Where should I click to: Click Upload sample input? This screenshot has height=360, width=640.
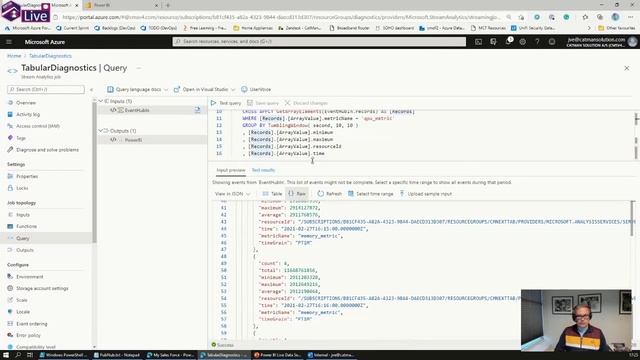(425, 194)
